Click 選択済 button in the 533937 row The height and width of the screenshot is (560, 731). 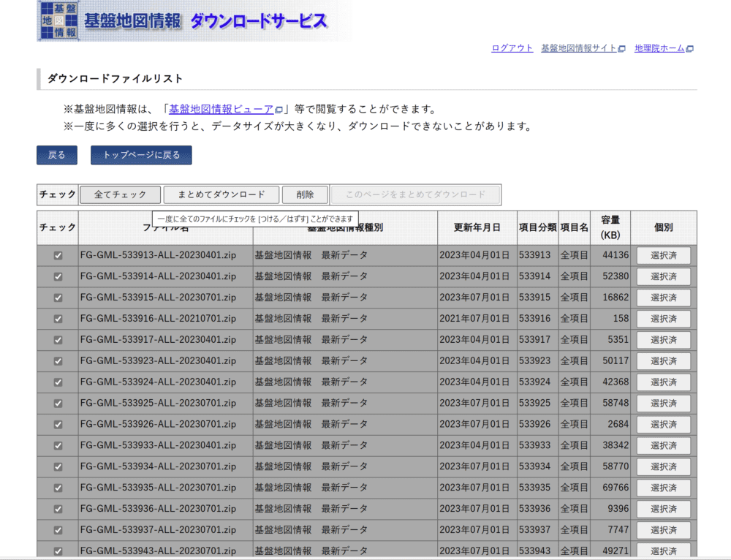point(664,530)
